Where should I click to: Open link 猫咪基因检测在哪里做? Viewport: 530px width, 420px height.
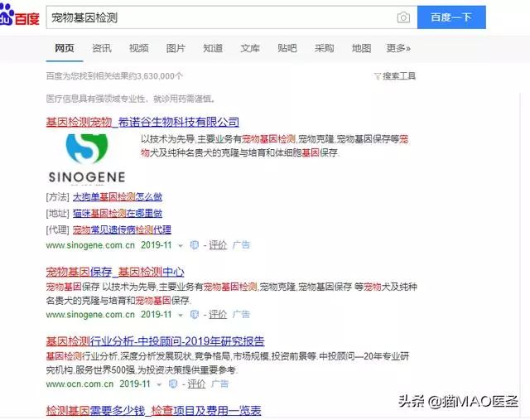[118, 213]
